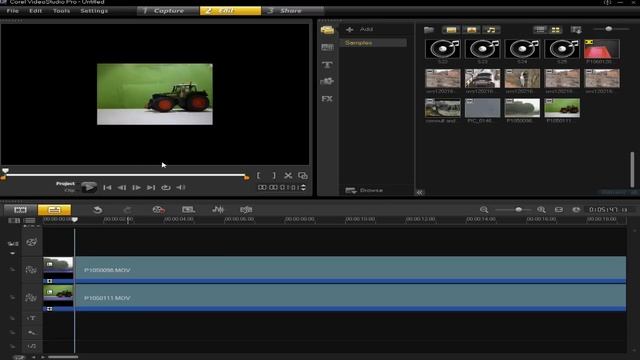Click Add to create library folder
640x360 pixels.
pyautogui.click(x=360, y=29)
